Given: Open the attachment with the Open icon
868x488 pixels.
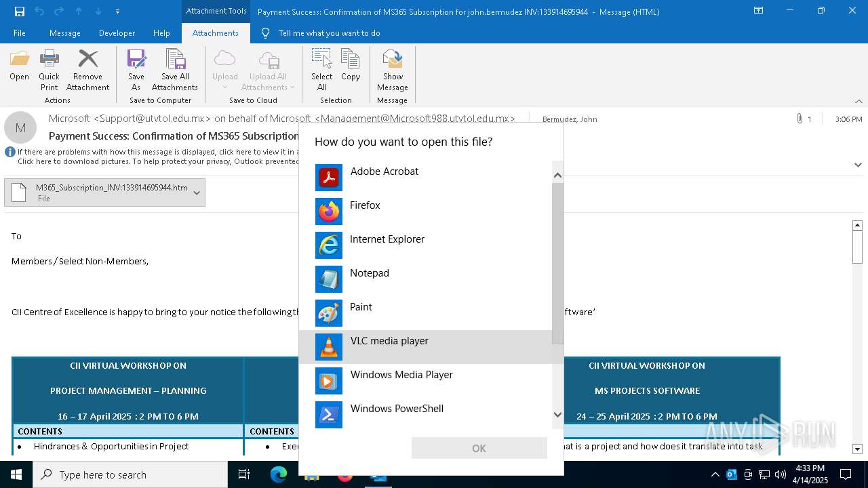Looking at the screenshot, I should coord(19,66).
